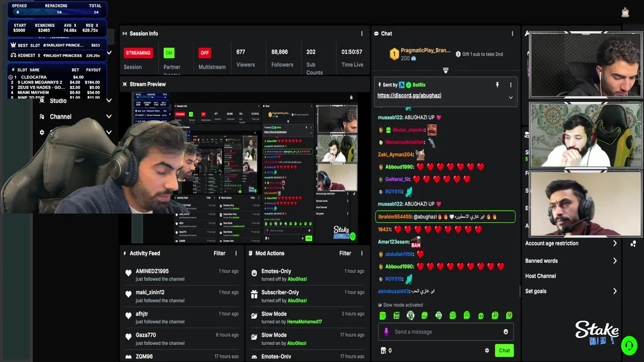Click the heart icon next to afhjtr

(x=128, y=316)
